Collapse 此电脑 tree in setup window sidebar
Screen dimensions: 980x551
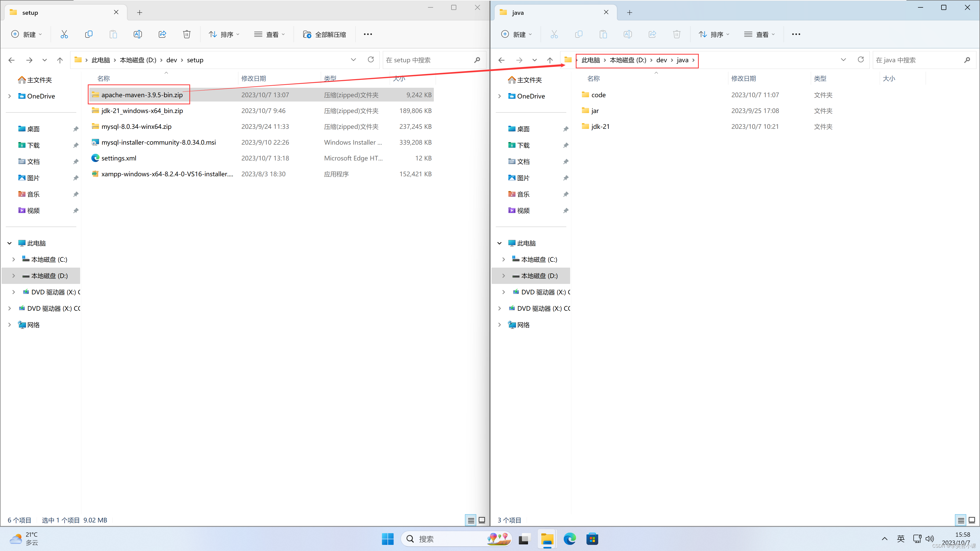point(9,243)
